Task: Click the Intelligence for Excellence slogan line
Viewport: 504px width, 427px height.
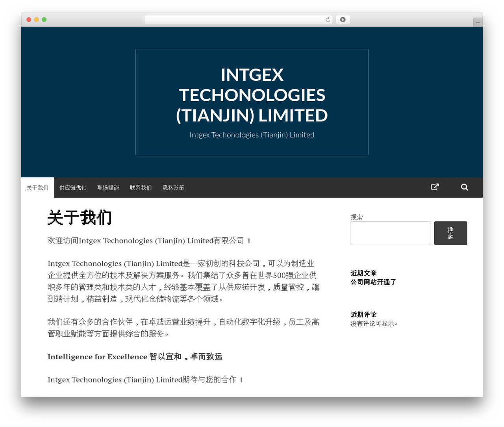Action: (135, 356)
